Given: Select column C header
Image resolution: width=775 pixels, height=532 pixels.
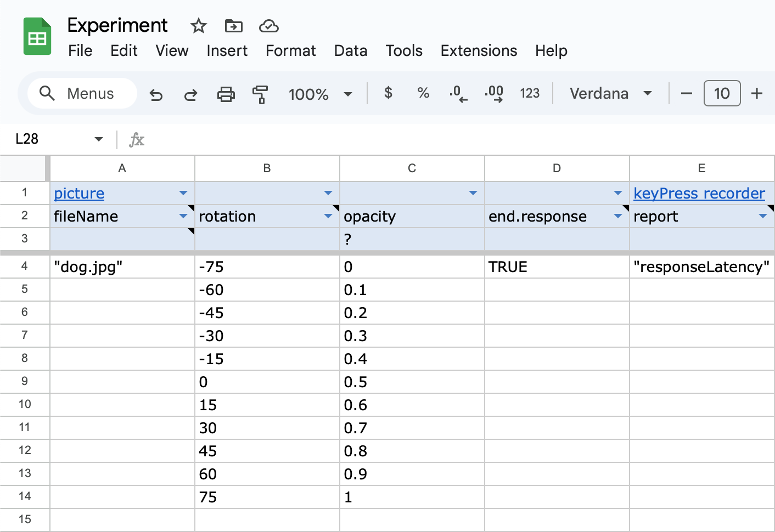Looking at the screenshot, I should [412, 168].
